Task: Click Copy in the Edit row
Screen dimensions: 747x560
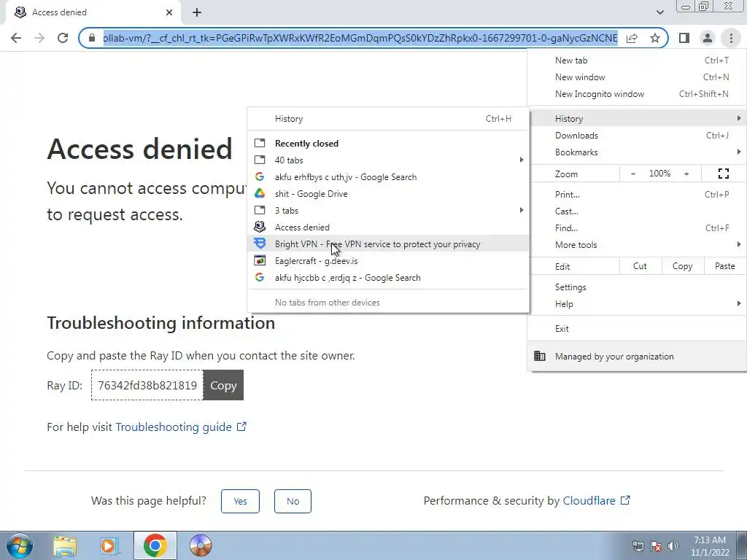Action: (x=682, y=266)
